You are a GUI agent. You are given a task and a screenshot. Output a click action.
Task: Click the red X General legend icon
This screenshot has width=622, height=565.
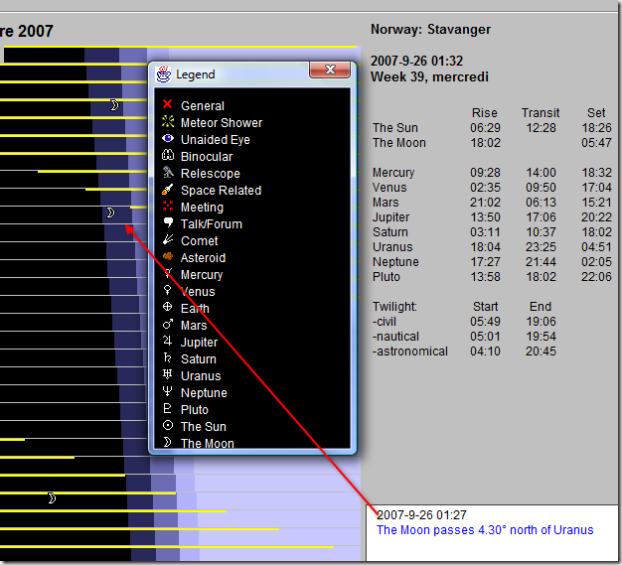[167, 105]
